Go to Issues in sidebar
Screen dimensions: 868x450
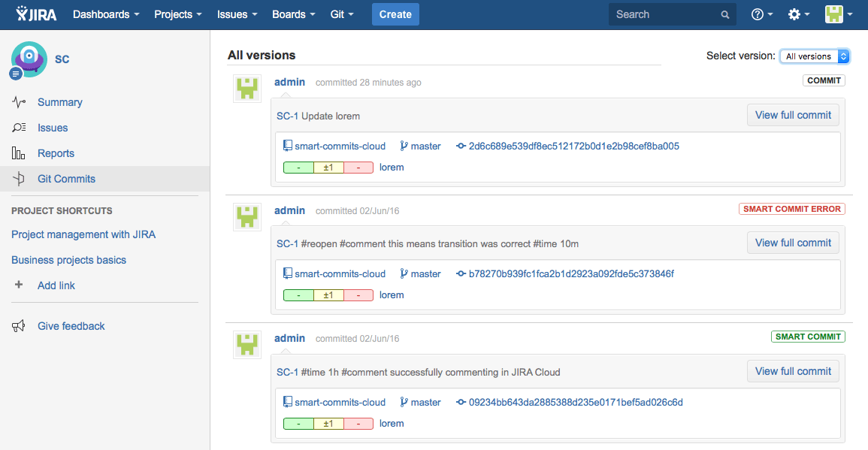point(53,128)
